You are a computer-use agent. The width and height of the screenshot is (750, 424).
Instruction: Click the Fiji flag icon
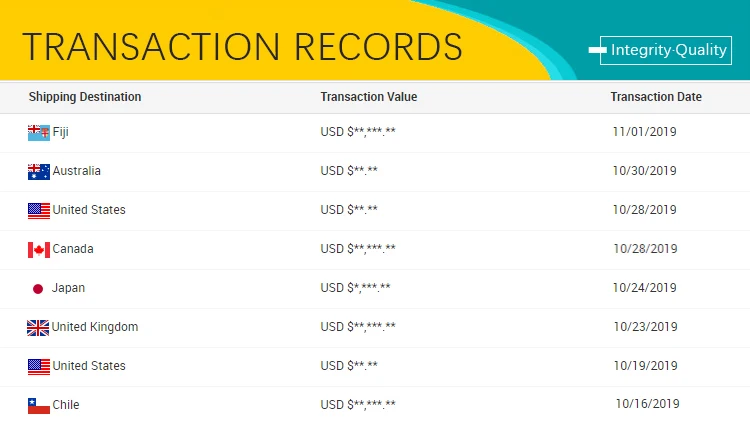click(x=39, y=133)
